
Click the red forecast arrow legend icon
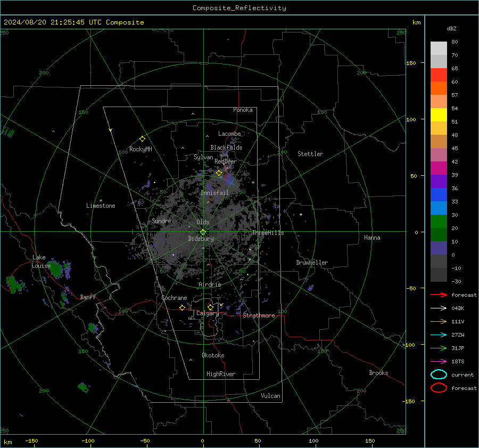439,295
